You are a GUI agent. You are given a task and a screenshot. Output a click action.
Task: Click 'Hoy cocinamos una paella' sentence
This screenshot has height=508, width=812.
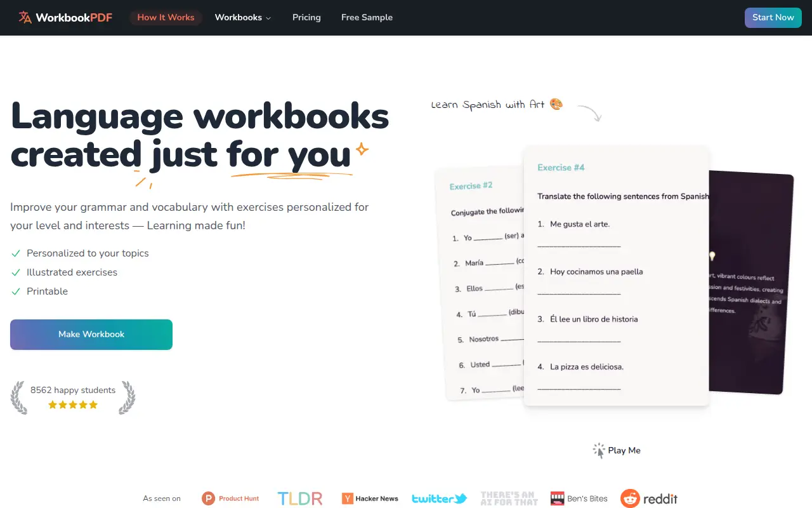pyautogui.click(x=596, y=272)
